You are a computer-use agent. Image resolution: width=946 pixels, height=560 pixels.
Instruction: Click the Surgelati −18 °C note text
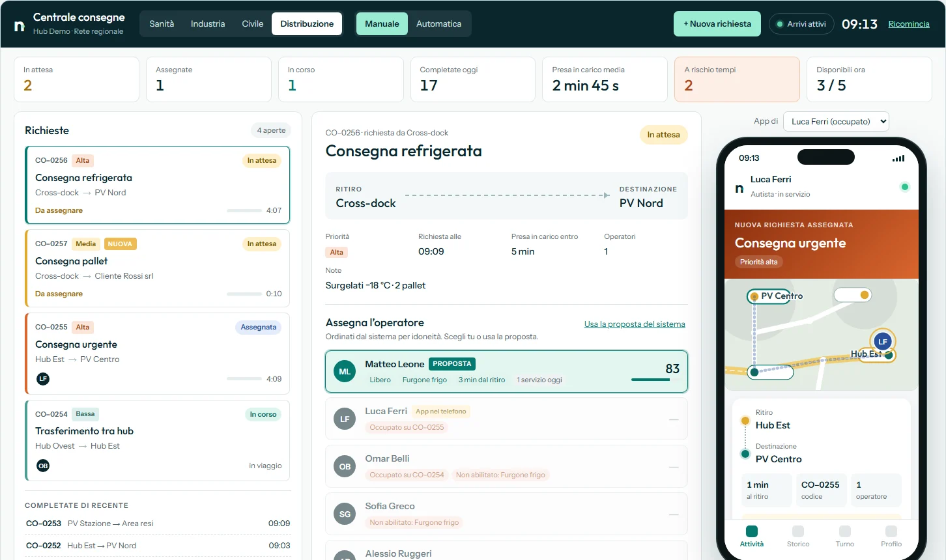coord(375,285)
